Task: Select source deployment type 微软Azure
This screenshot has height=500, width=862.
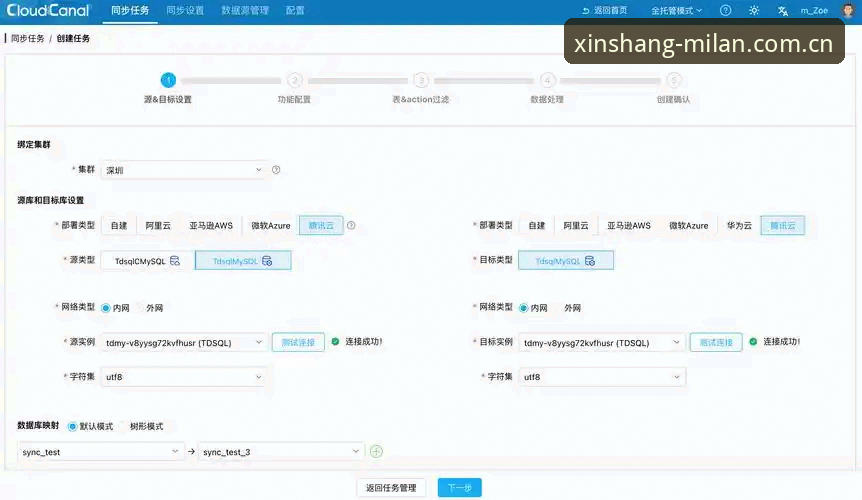Action: click(x=270, y=225)
